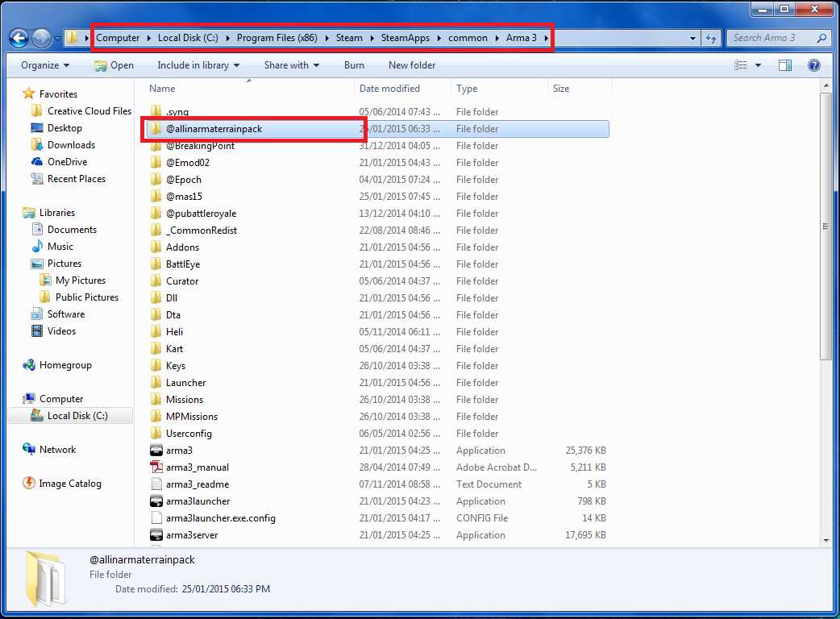The image size is (840, 619).
Task: Sort by Date modified column header
Action: [x=402, y=89]
